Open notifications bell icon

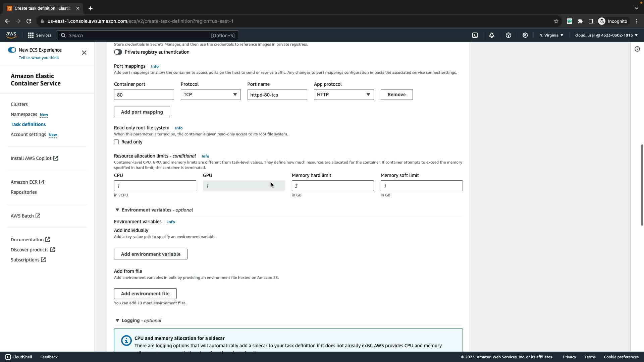click(x=492, y=35)
